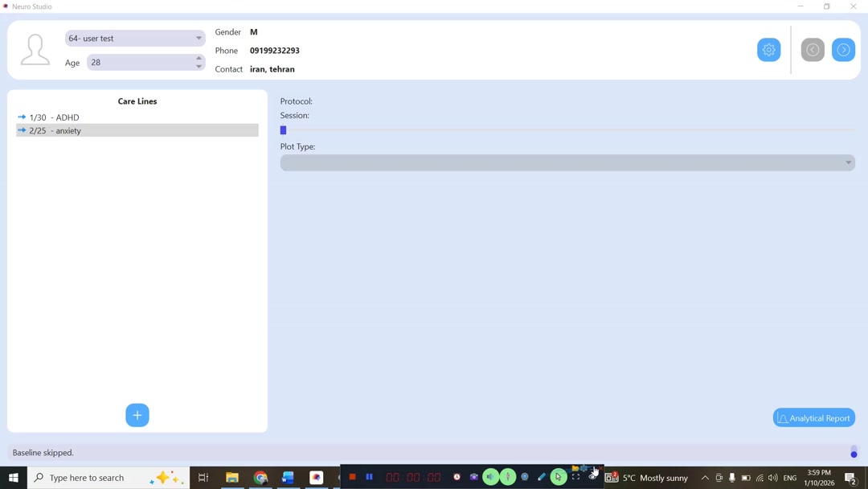This screenshot has width=868, height=489.
Task: Click the session slider handle
Action: click(283, 130)
